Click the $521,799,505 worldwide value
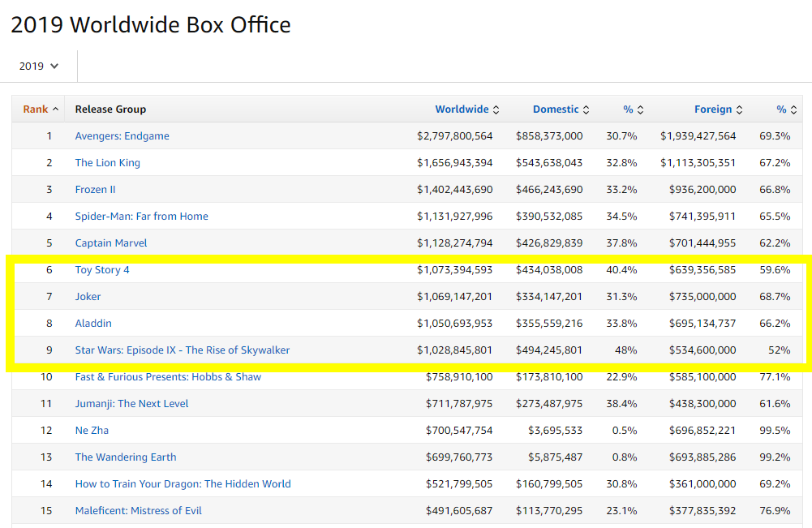 [459, 484]
